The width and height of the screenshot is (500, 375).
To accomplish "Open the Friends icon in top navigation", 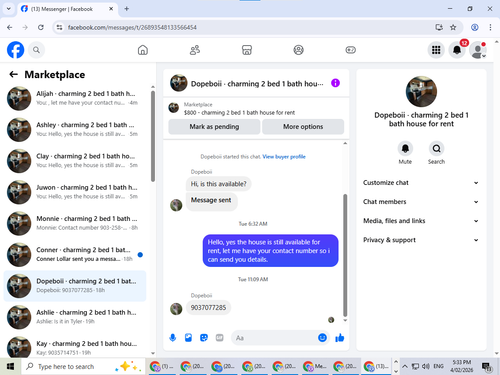I will [195, 50].
